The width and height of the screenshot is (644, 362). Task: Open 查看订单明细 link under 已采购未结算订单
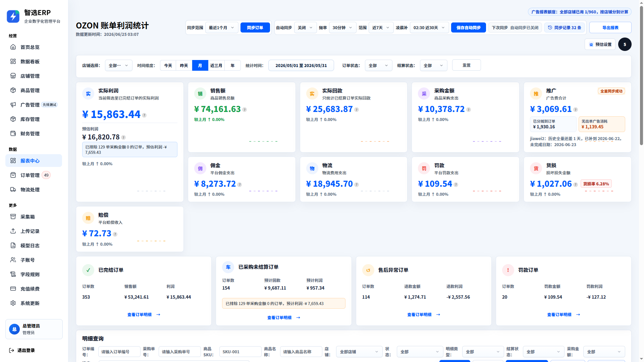point(284,317)
